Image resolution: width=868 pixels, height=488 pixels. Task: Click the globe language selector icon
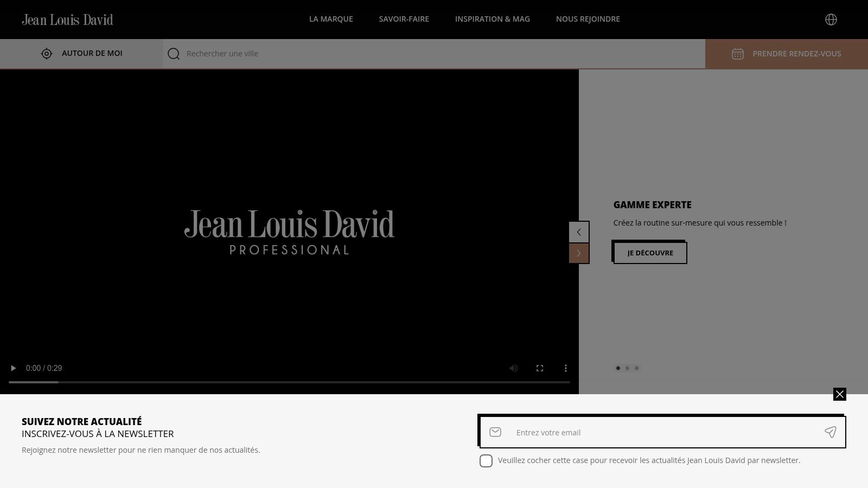point(831,20)
